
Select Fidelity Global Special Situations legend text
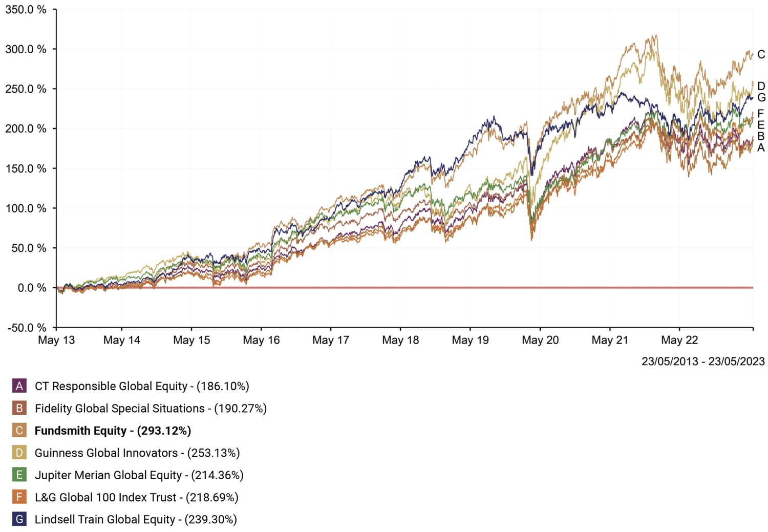pos(151,408)
